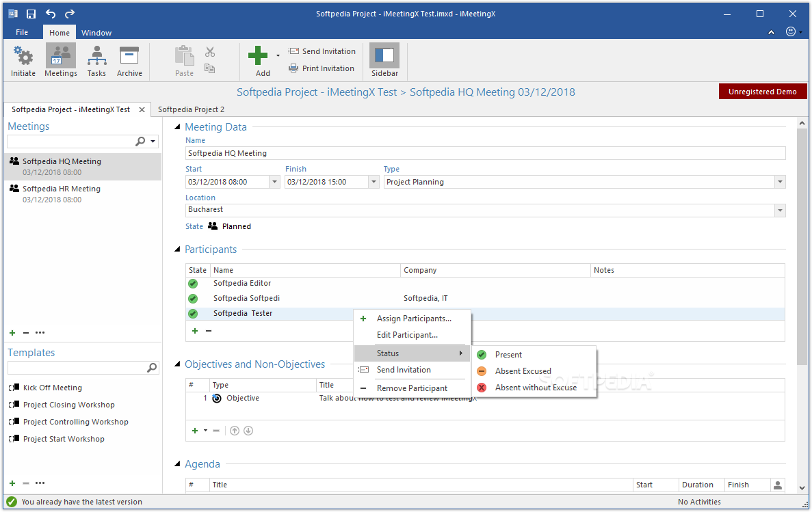Remove meeting with the minus icon
This screenshot has width=812, height=512.
click(x=26, y=333)
